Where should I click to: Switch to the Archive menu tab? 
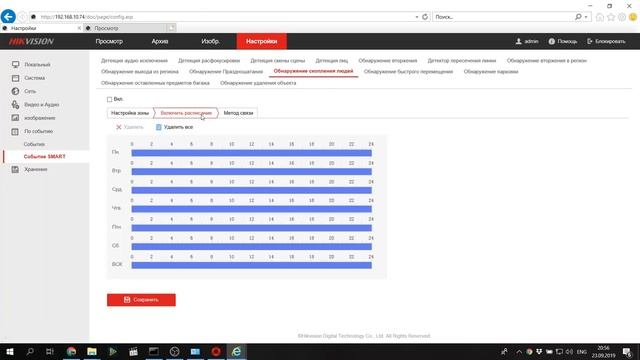coord(160,41)
